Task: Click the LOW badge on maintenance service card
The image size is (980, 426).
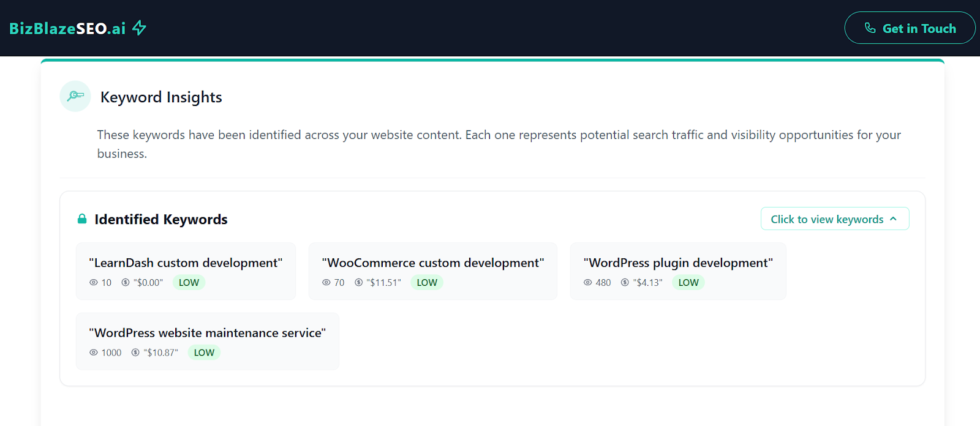Action: tap(204, 353)
